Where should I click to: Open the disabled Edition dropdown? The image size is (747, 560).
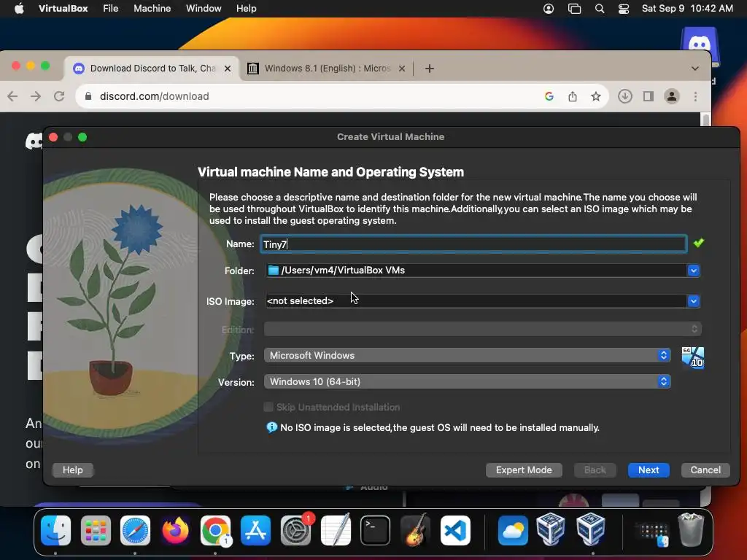(x=483, y=329)
